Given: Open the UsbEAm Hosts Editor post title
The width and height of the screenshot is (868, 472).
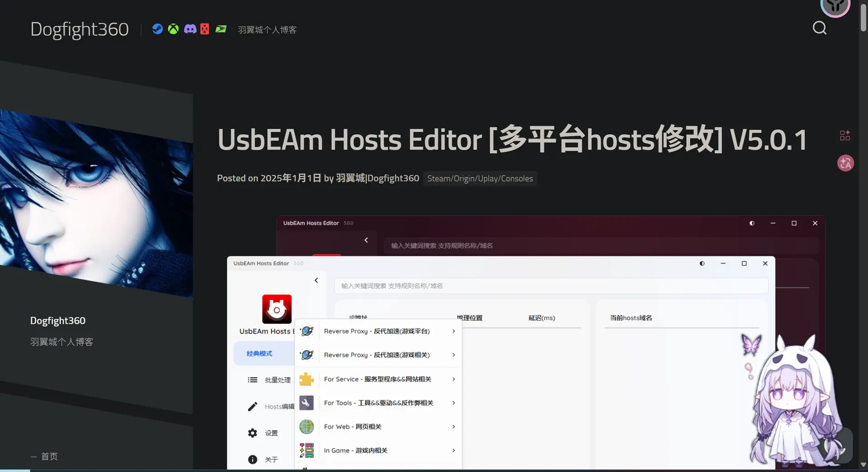Looking at the screenshot, I should point(512,140).
